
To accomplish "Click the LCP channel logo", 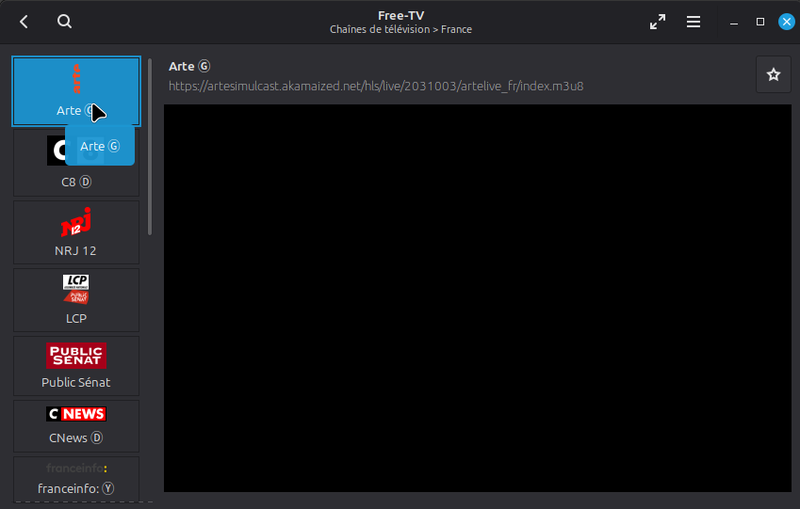I will coord(76,289).
